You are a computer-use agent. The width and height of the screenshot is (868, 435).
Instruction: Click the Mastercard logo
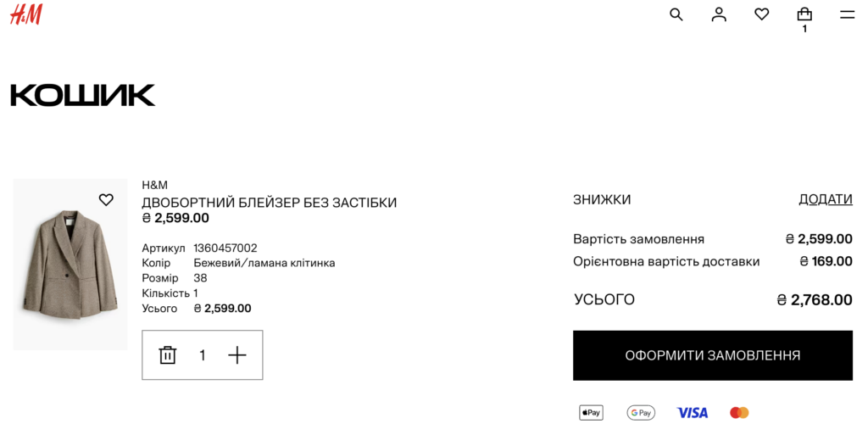tap(739, 412)
